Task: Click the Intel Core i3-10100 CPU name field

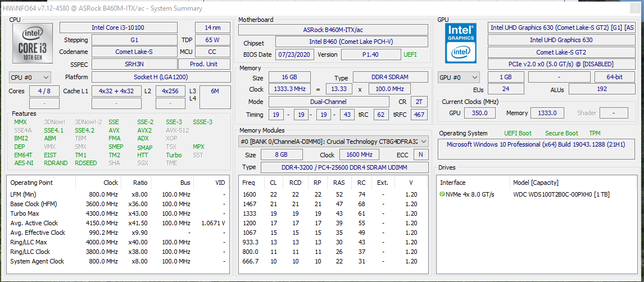Action: pyautogui.click(x=118, y=28)
